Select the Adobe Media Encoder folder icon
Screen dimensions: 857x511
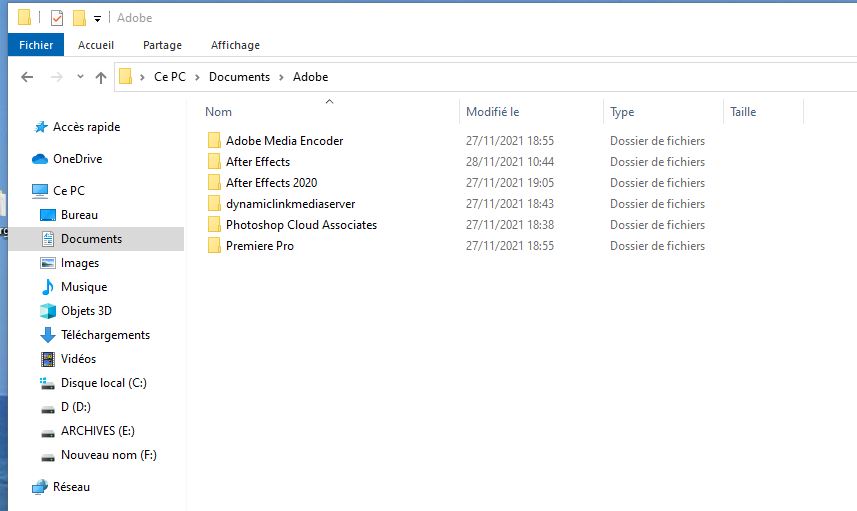click(214, 140)
